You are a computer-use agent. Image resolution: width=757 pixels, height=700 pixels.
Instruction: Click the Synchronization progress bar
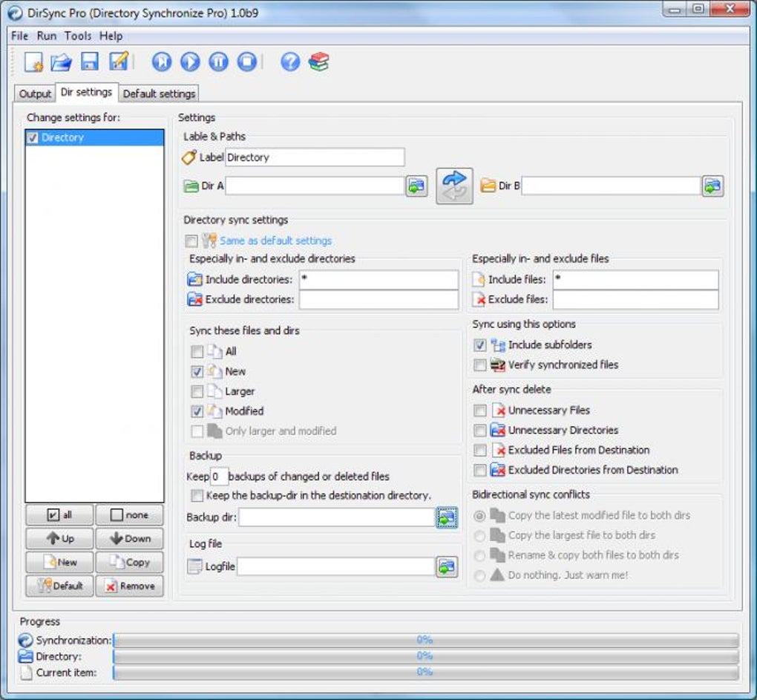tap(426, 640)
